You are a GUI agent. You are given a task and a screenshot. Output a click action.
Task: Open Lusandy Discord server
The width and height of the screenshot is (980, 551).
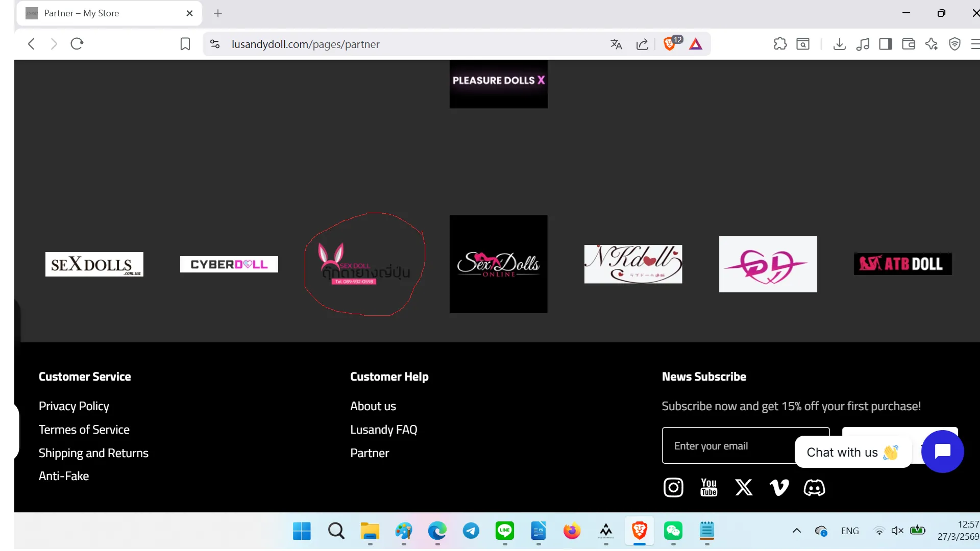point(814,488)
